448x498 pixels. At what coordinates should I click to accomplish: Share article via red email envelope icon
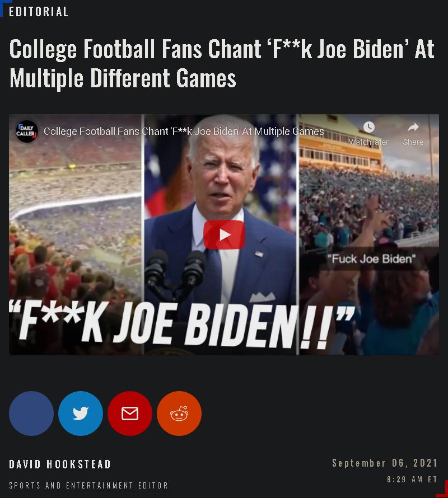[x=130, y=413]
